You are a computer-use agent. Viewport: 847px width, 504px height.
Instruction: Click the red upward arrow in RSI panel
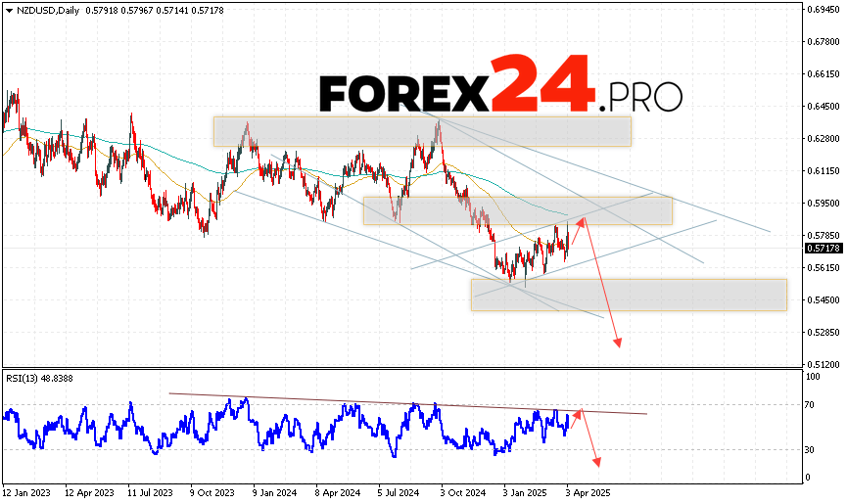576,418
